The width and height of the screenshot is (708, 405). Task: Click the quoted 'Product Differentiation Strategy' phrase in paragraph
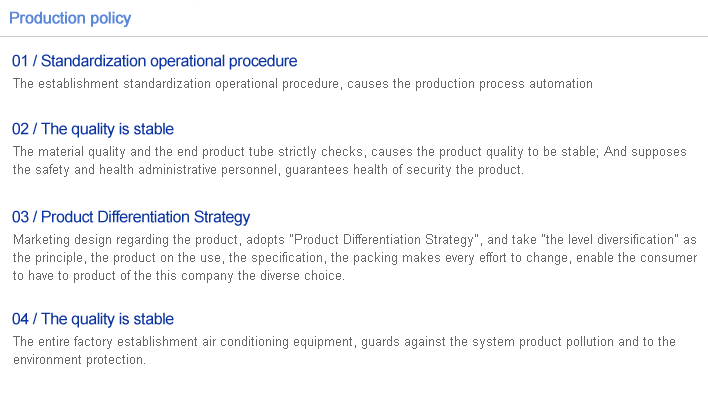point(384,240)
